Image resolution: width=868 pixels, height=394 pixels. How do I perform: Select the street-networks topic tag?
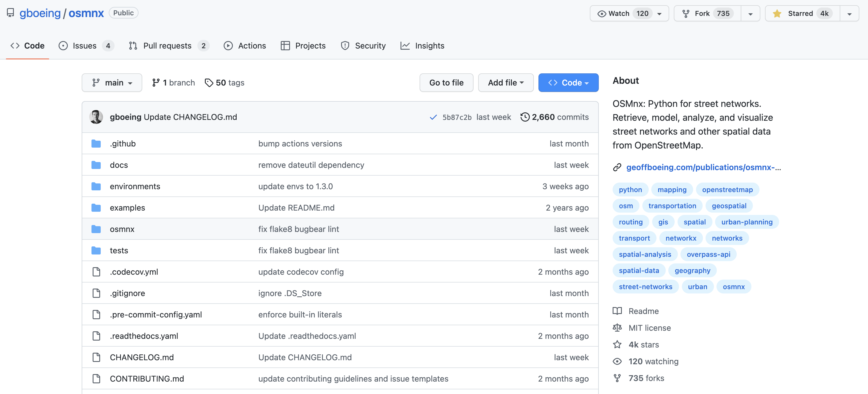(645, 287)
